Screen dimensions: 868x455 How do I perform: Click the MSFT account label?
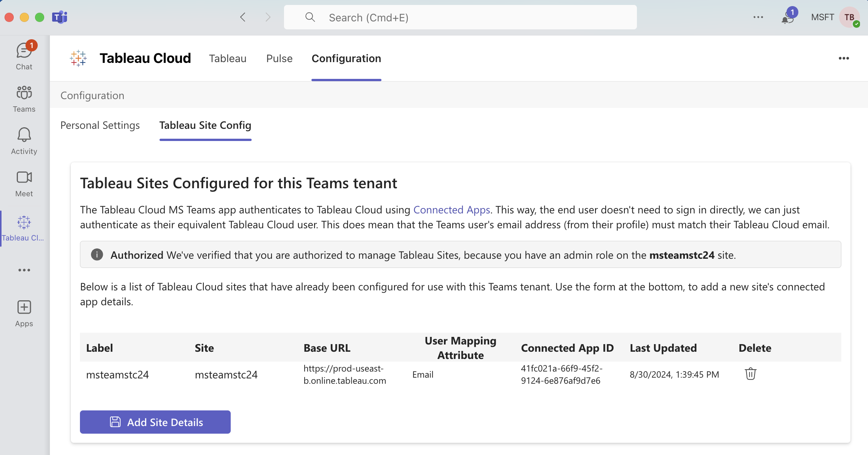click(822, 17)
